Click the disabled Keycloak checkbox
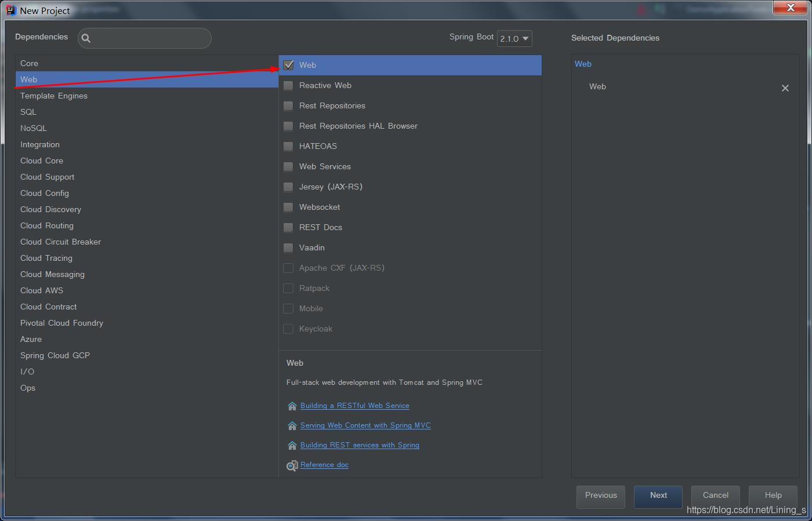Screen dimensions: 812x521 click(288, 329)
